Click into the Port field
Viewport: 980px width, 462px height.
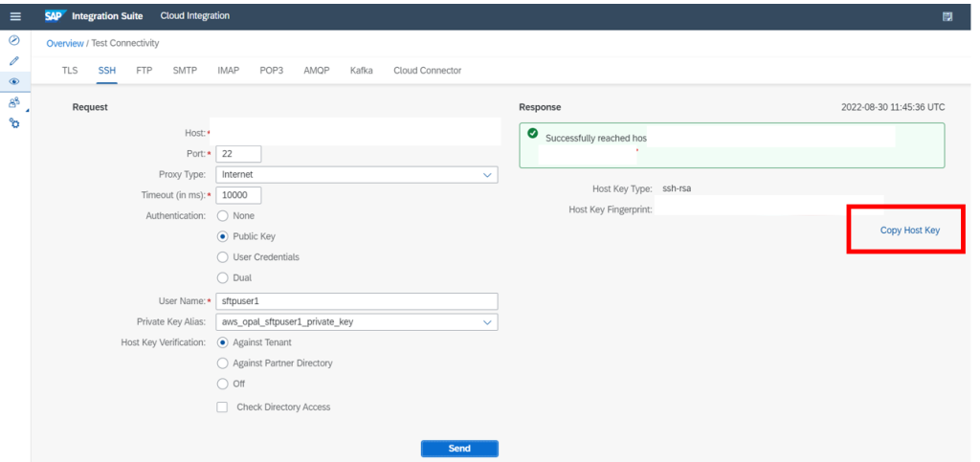point(238,154)
